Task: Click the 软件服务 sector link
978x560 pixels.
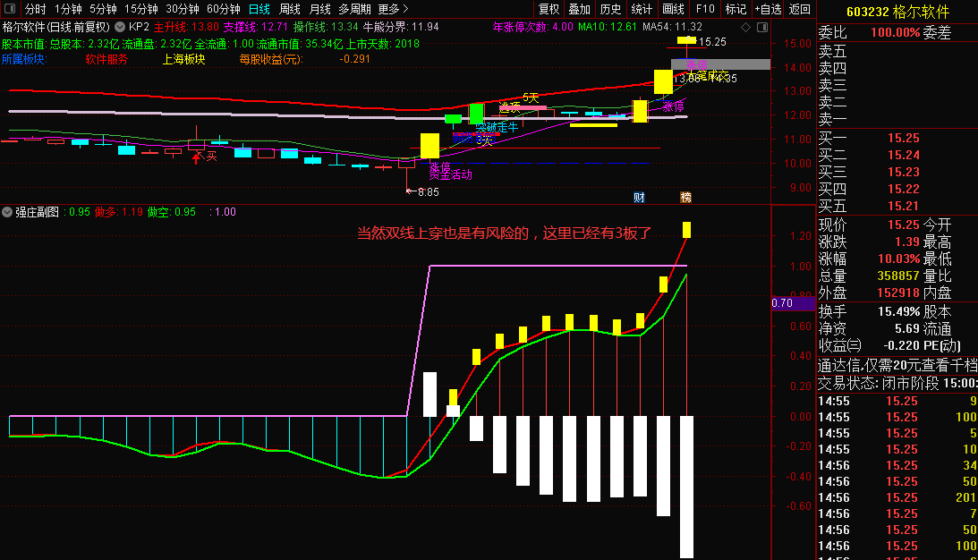Action: point(106,59)
